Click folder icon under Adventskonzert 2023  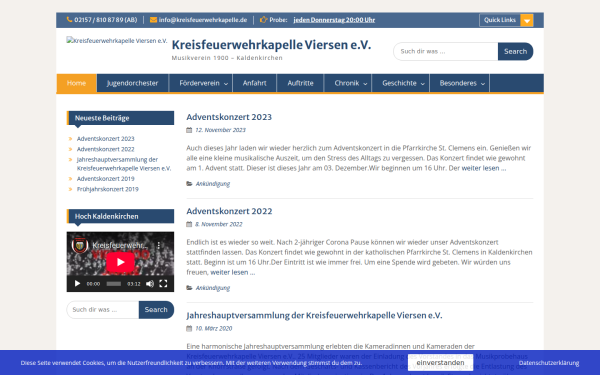(189, 184)
